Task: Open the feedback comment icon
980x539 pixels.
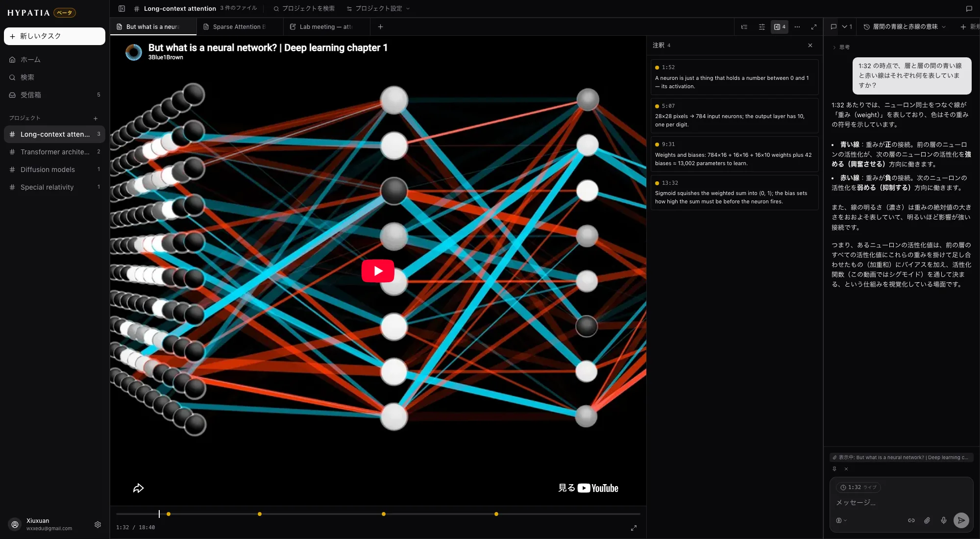Action: point(969,8)
